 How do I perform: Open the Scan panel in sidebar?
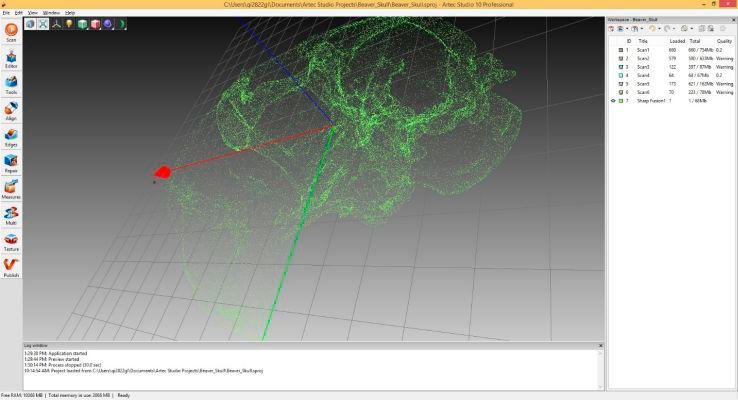pyautogui.click(x=11, y=32)
